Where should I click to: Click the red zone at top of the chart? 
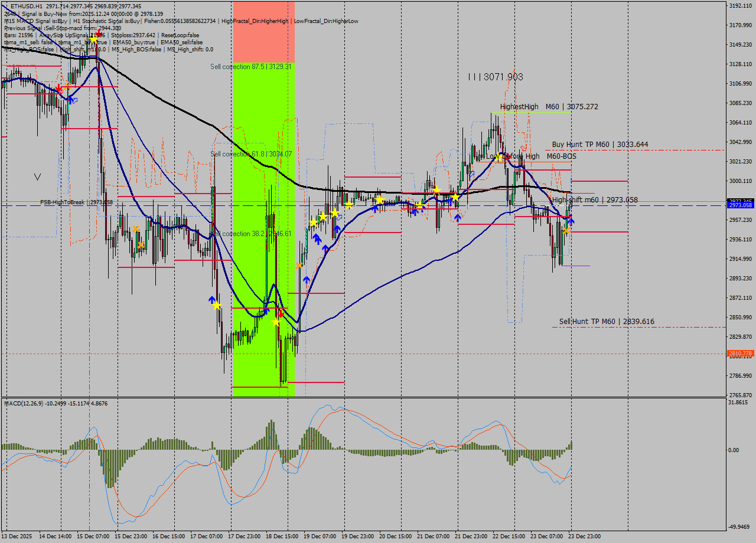coord(263,31)
